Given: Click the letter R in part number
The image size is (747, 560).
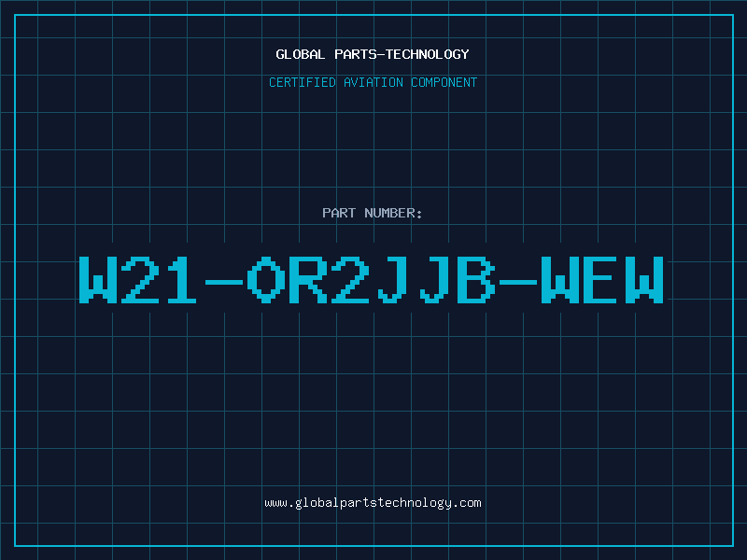Looking at the screenshot, I should point(308,279).
